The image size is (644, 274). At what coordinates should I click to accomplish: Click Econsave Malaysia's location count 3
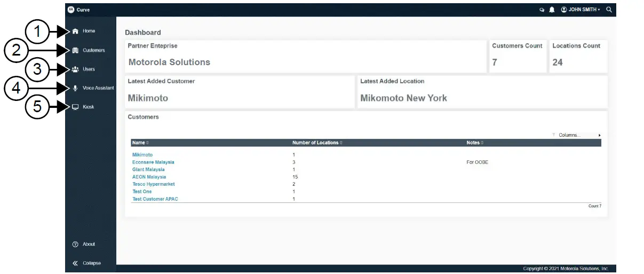[294, 162]
